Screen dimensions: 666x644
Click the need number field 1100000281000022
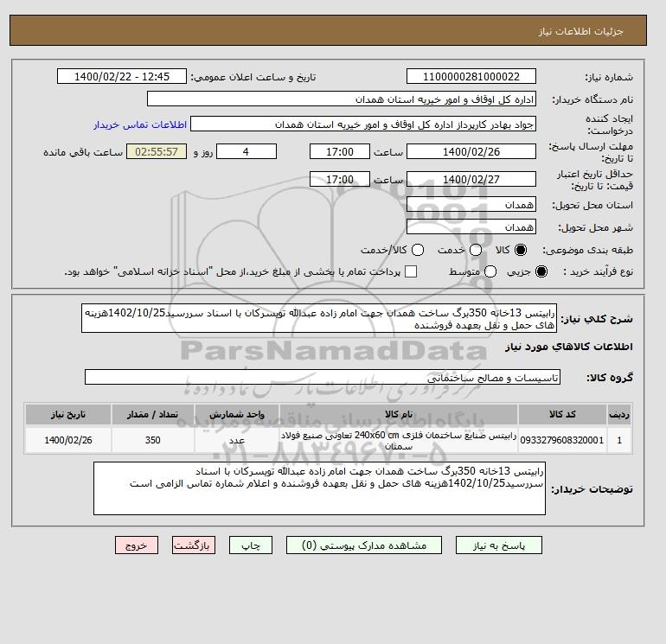point(471,76)
